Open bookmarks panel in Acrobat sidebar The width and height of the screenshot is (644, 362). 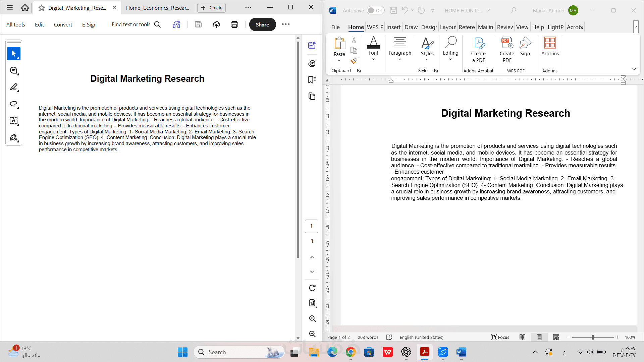pos(312,79)
